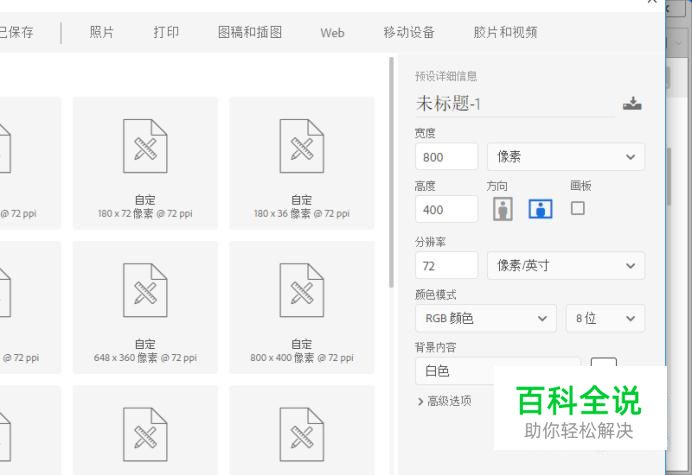Select the 180 x 36 像素 custom preset
Image resolution: width=692 pixels, height=475 pixels.
302,163
